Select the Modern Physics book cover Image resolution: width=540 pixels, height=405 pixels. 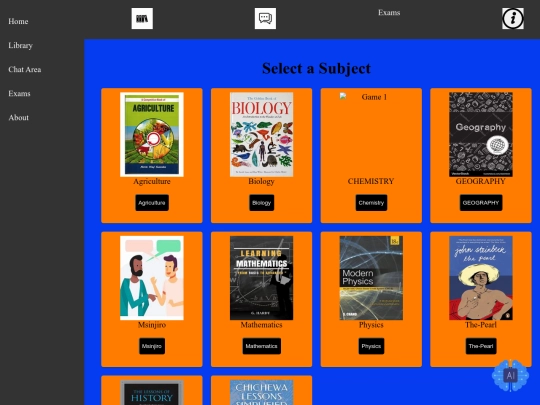pos(371,278)
